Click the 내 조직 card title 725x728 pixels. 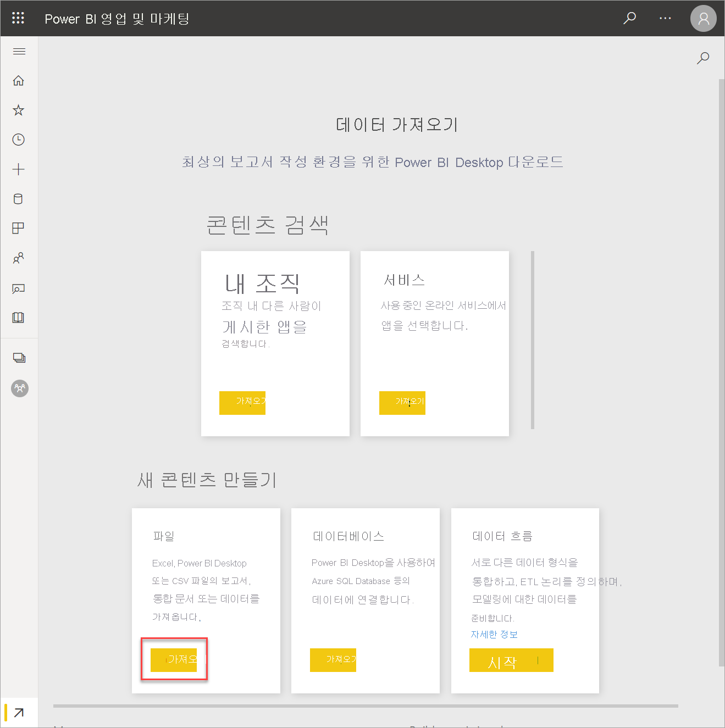(262, 284)
